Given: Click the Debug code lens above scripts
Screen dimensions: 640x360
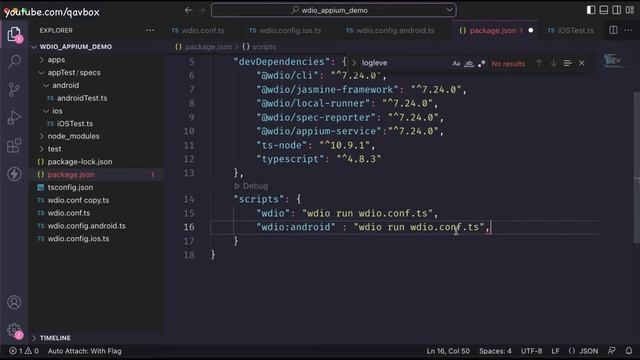Looking at the screenshot, I should pos(251,186).
